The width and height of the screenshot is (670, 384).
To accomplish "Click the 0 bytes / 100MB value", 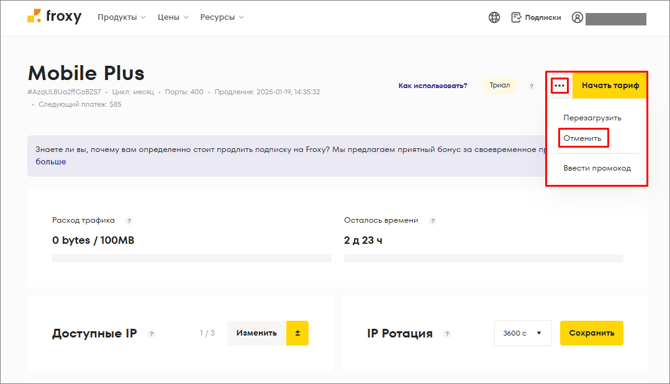I will (93, 240).
